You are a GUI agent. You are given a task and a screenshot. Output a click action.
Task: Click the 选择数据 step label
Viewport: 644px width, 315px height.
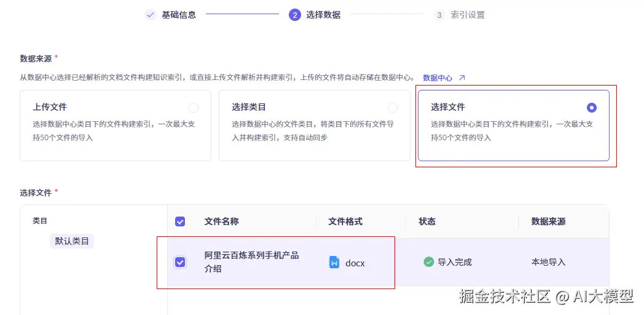[x=323, y=15]
